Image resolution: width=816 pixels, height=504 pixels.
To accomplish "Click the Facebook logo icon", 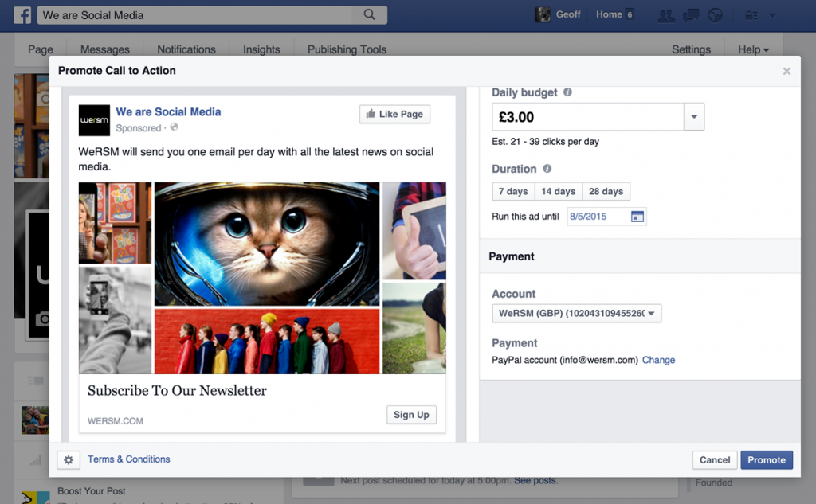I will (22, 14).
